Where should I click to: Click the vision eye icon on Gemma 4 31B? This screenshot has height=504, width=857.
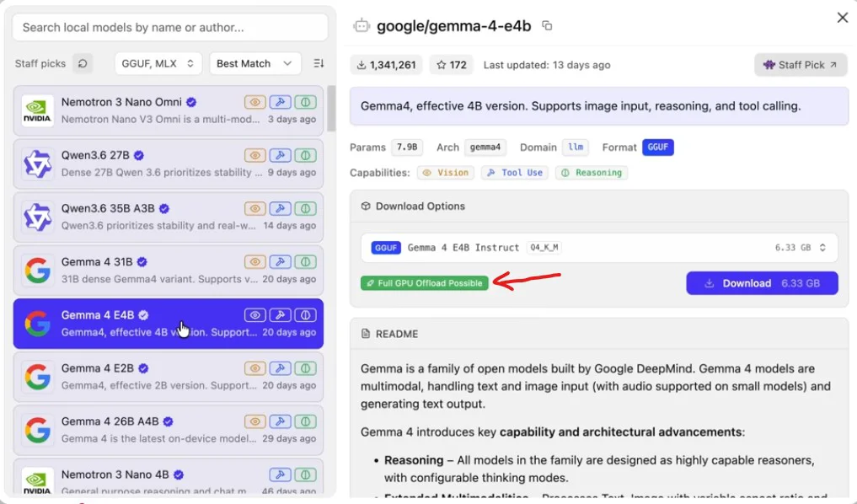pos(254,262)
